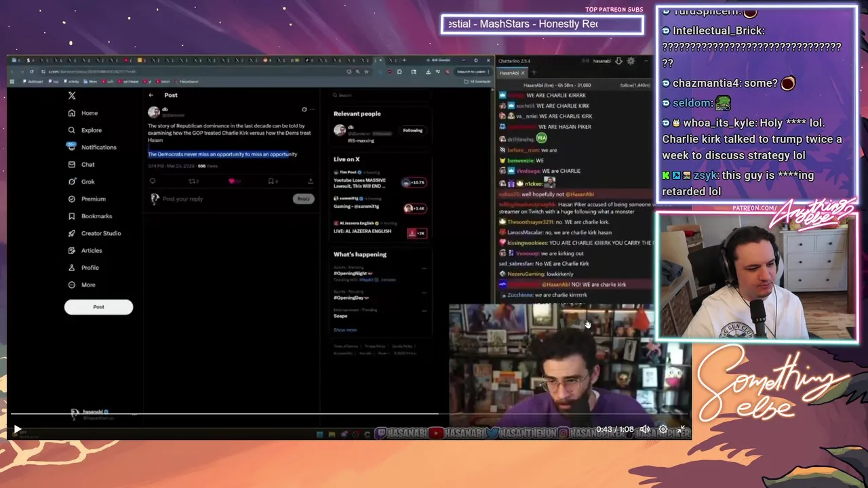Open Notifications in X sidebar
Image resolution: width=868 pixels, height=488 pixels.
(92, 147)
